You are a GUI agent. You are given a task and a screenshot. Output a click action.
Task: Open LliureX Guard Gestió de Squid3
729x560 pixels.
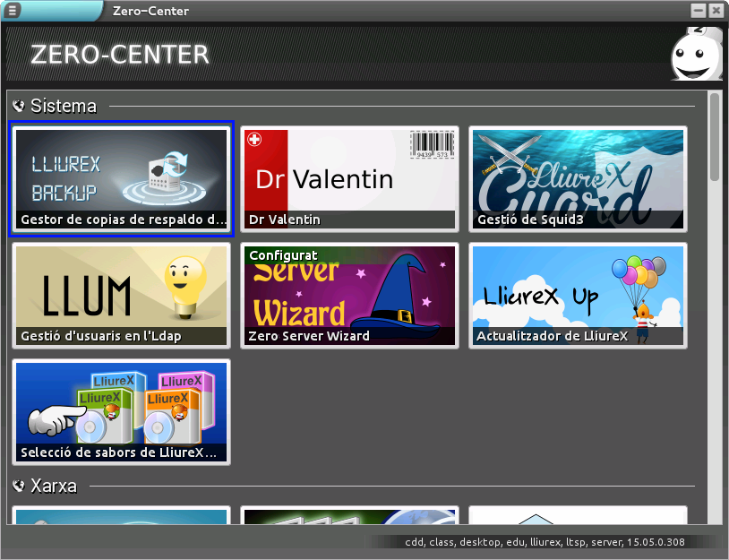click(x=578, y=178)
